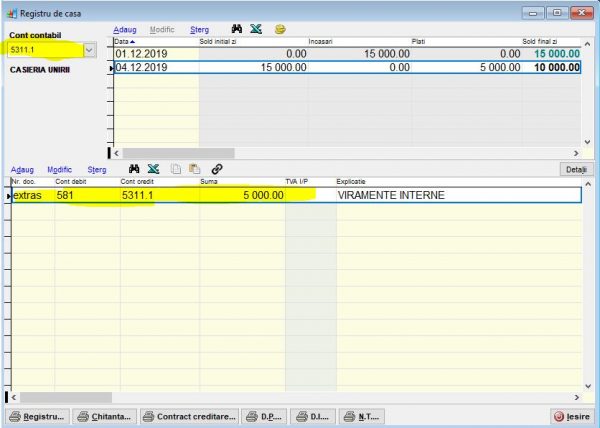Click the copy icon in lower toolbar

(x=176, y=169)
